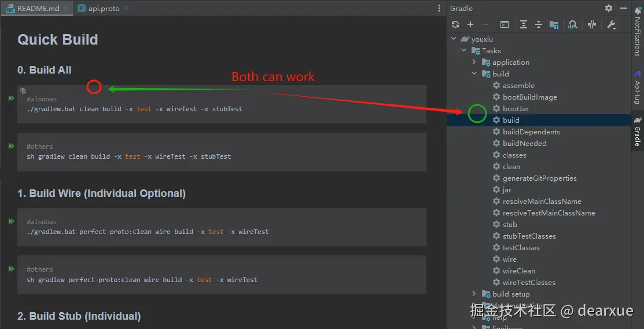This screenshot has height=329, width=644.
Task: Expand the application task group
Action: point(474,62)
